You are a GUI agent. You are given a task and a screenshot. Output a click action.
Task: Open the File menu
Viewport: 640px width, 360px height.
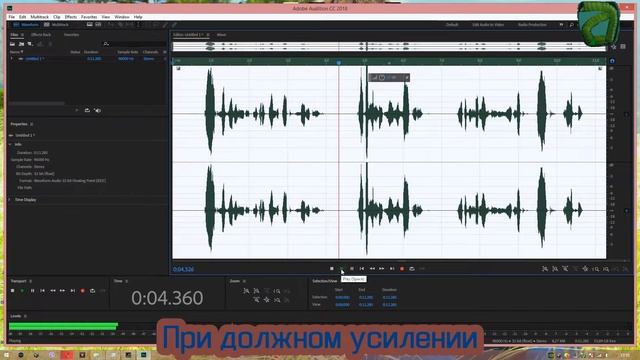click(x=11, y=17)
